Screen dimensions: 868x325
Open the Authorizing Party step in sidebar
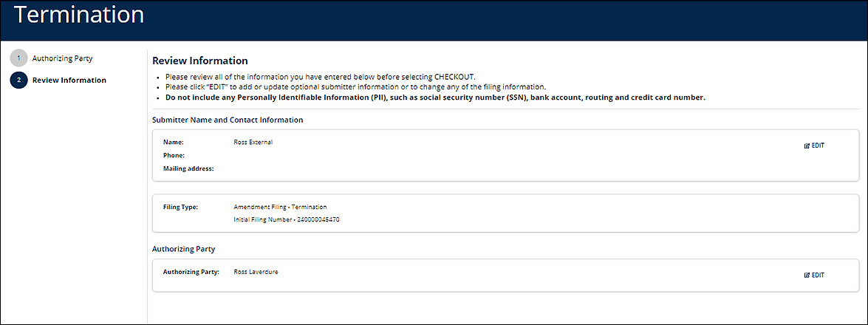pyautogui.click(x=62, y=58)
